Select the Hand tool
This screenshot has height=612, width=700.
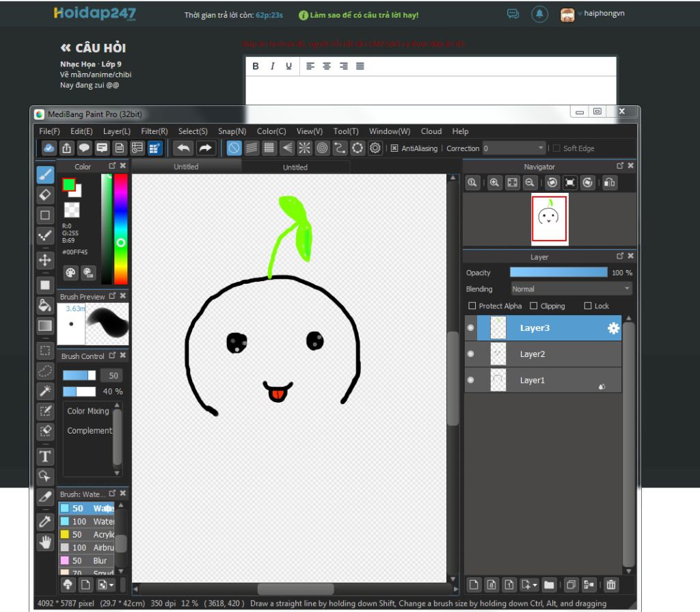click(x=45, y=542)
